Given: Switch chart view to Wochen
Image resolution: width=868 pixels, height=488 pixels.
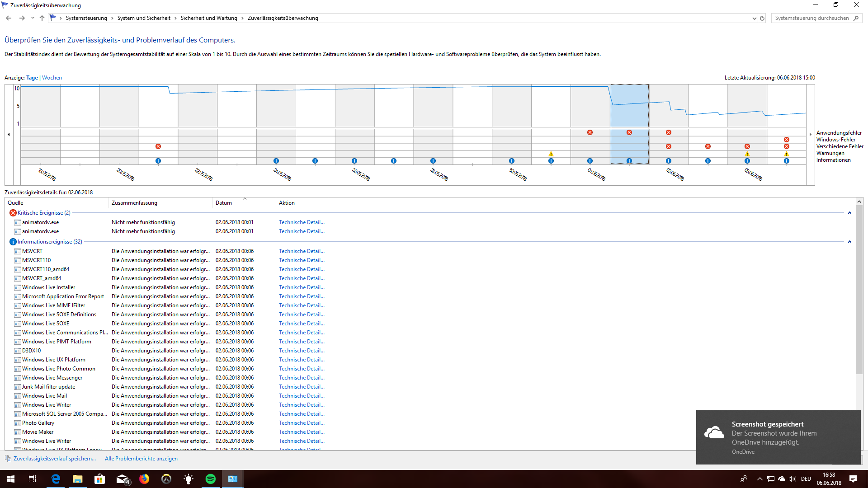Looking at the screenshot, I should coord(52,78).
